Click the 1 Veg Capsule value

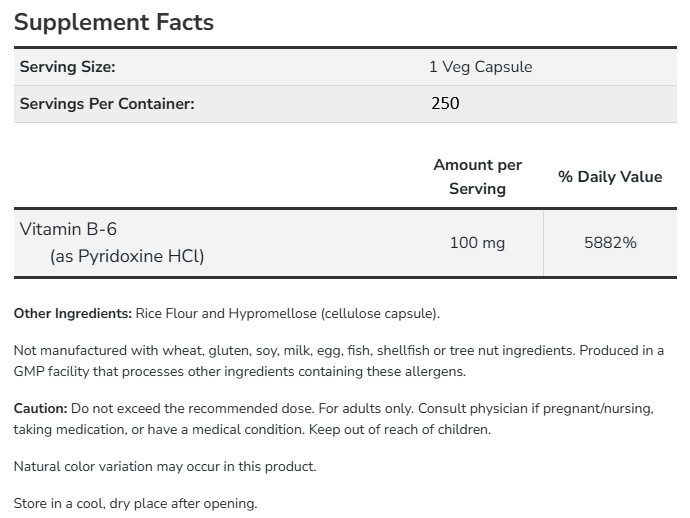coord(480,67)
